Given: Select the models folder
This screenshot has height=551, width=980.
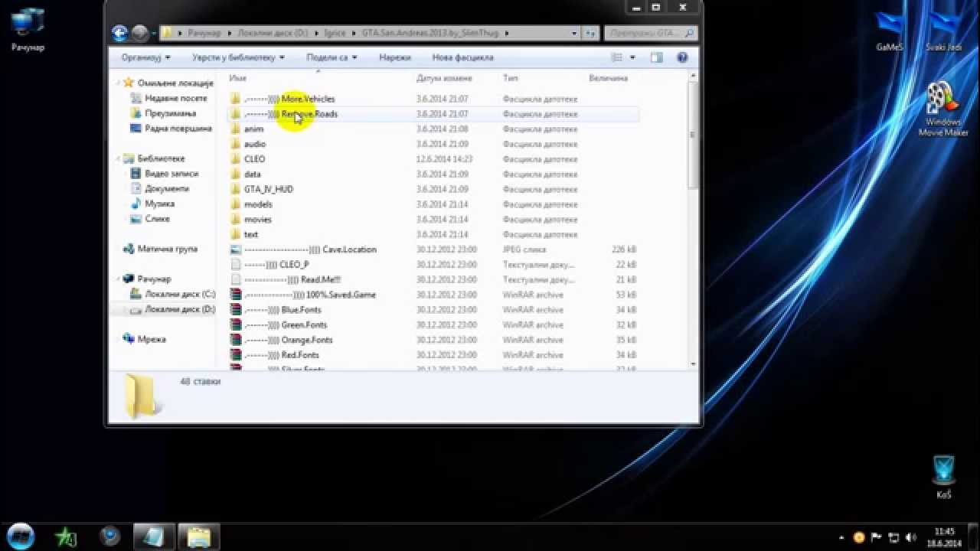Looking at the screenshot, I should tap(258, 204).
